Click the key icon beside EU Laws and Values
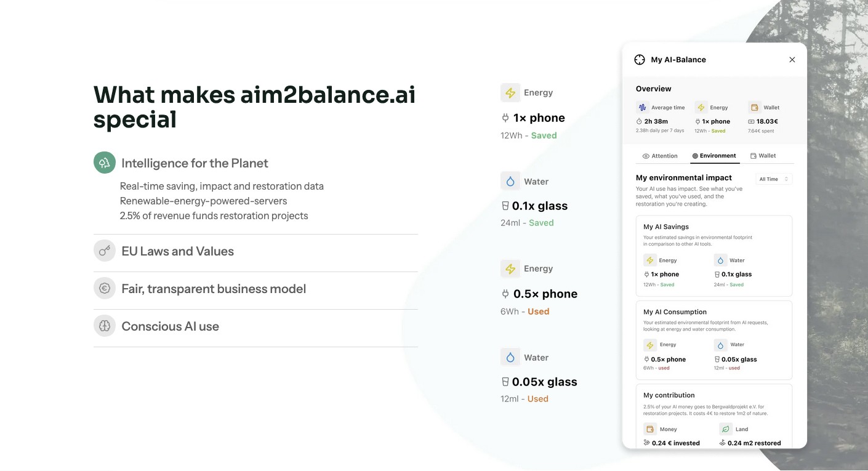The width and height of the screenshot is (868, 471). (x=105, y=251)
